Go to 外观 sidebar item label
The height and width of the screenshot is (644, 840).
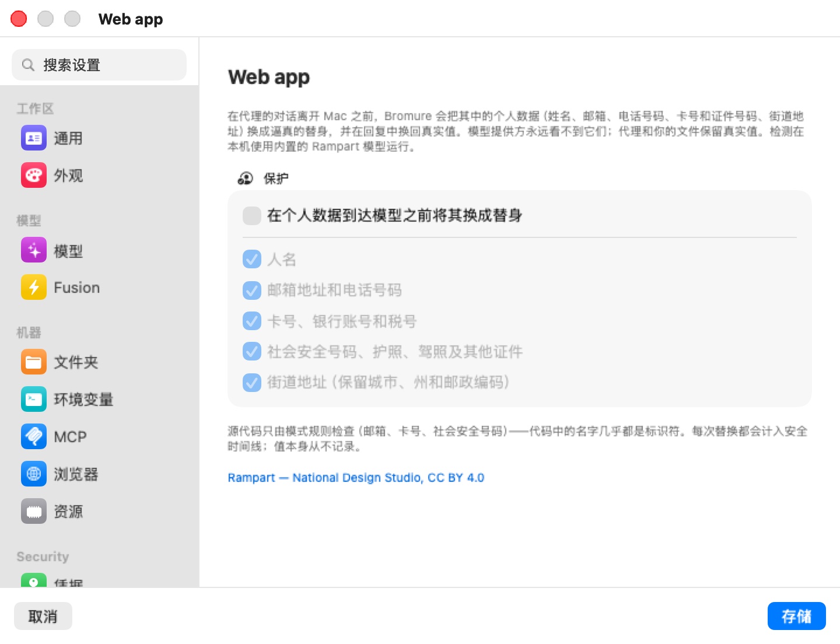coord(68,176)
